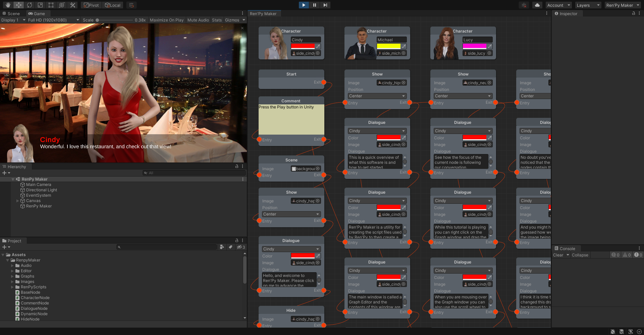Lock the Hierarchy panel
The image size is (644, 335).
237,166
